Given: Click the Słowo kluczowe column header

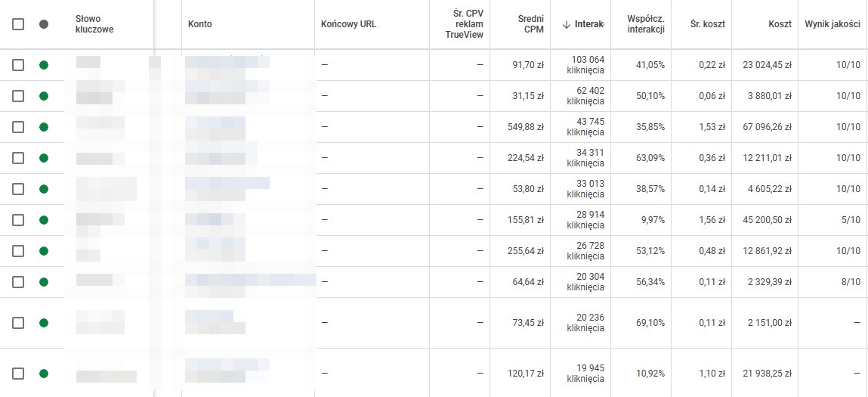Looking at the screenshot, I should 94,24.
